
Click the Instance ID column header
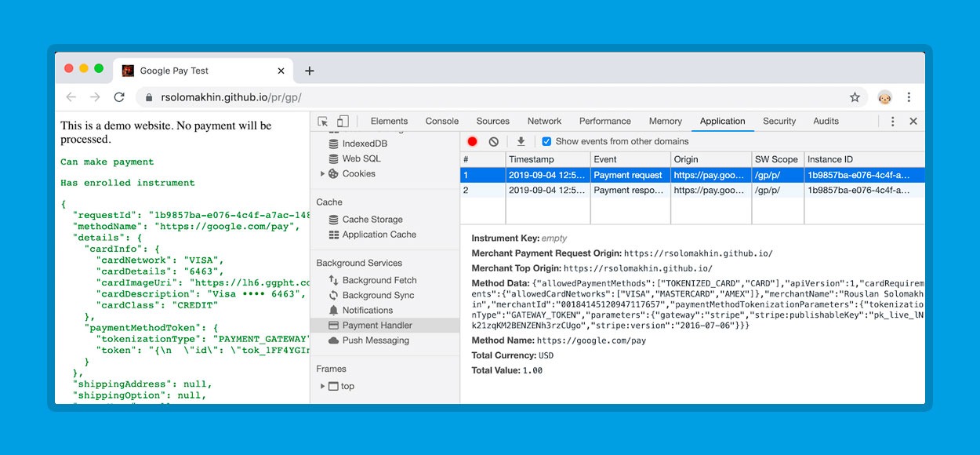(x=864, y=159)
